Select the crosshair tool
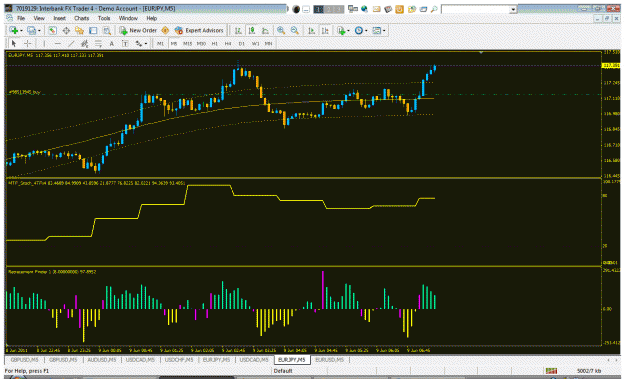Viewport: 625px width, 379px height. click(28, 43)
